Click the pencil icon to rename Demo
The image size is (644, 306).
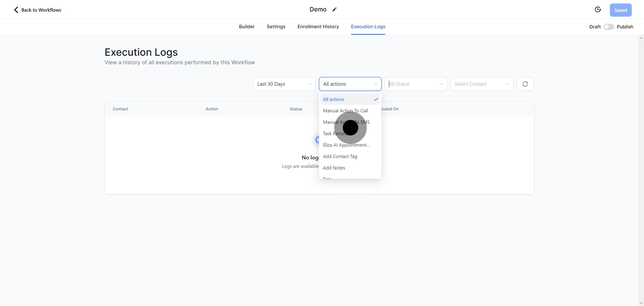coord(335,9)
